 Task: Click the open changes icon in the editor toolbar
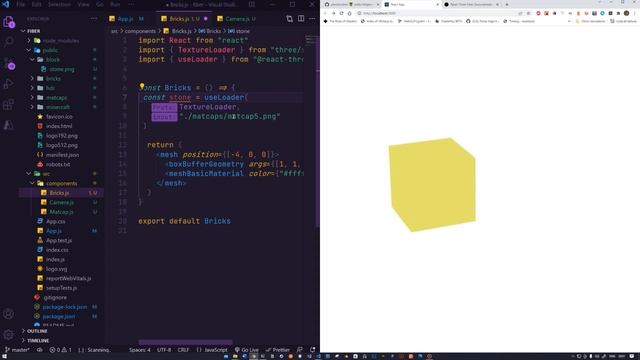289,19
